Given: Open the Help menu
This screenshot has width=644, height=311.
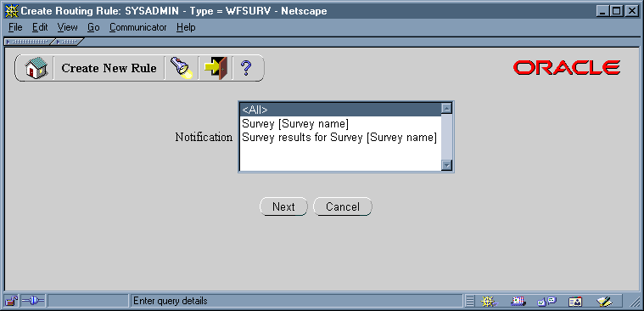Looking at the screenshot, I should pyautogui.click(x=186, y=27).
